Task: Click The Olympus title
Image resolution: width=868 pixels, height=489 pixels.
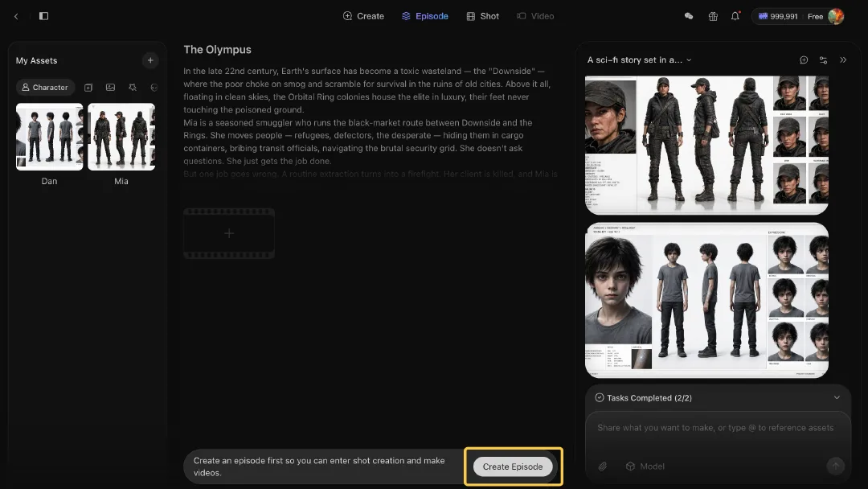Action: pos(217,49)
